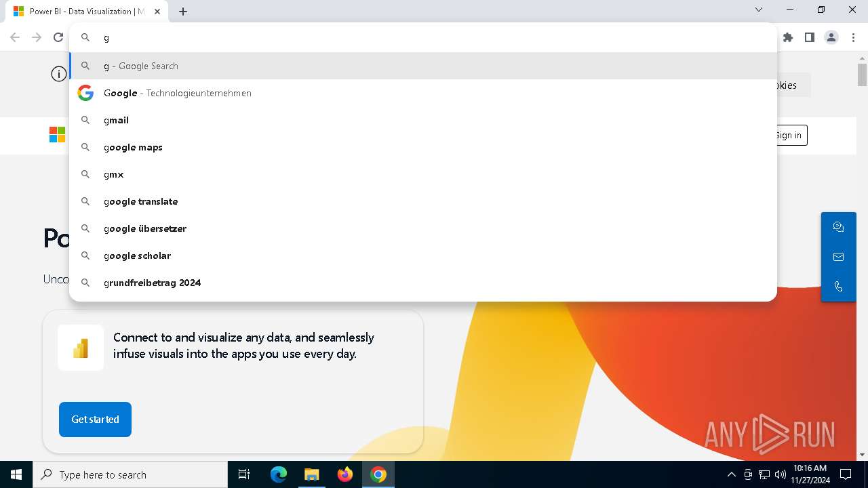Pick the gmail suggestion
868x488 pixels.
[423, 120]
